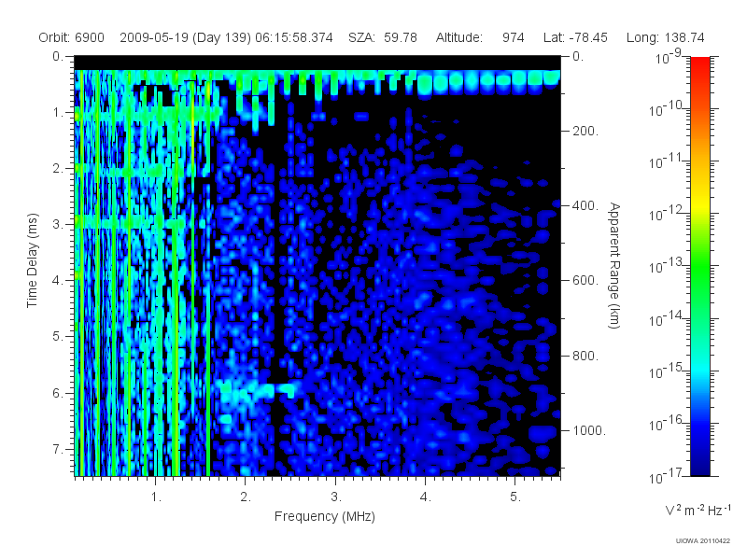Viewport: 747px width, 560px height.
Task: Click the apparent range tick '400.'
Action: point(585,205)
